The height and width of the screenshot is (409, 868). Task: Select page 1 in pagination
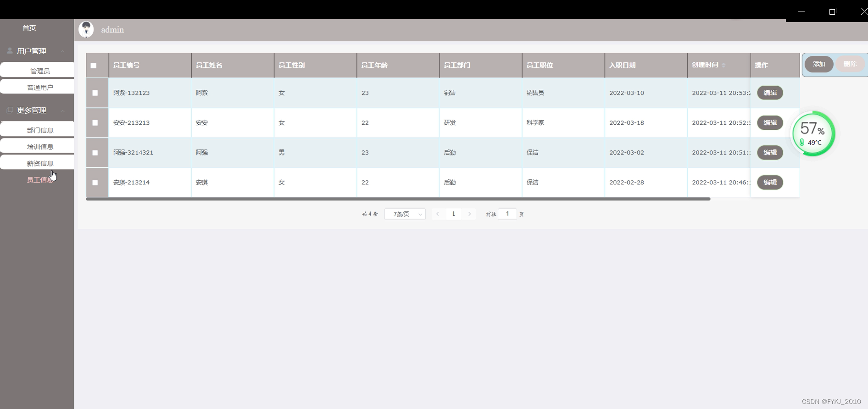[454, 214]
